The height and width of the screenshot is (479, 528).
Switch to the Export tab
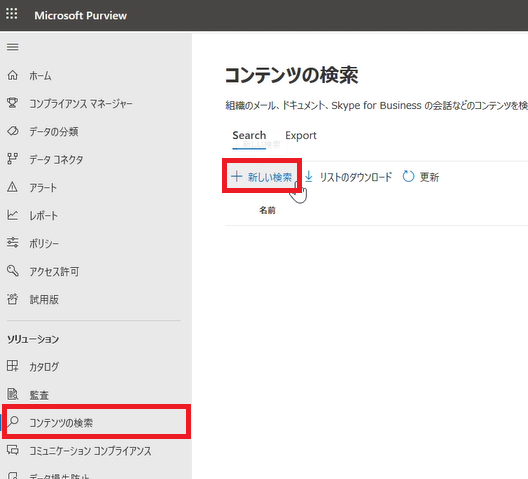pyautogui.click(x=301, y=135)
